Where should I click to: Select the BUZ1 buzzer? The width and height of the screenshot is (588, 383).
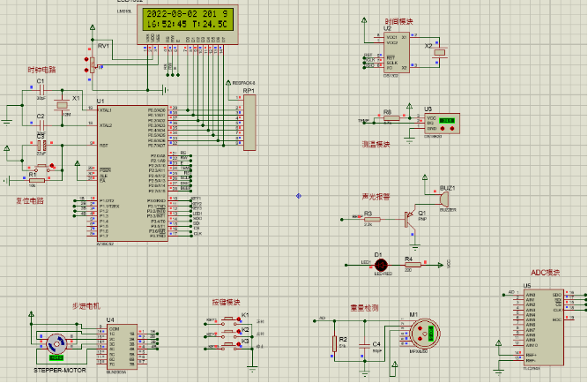[x=444, y=198]
